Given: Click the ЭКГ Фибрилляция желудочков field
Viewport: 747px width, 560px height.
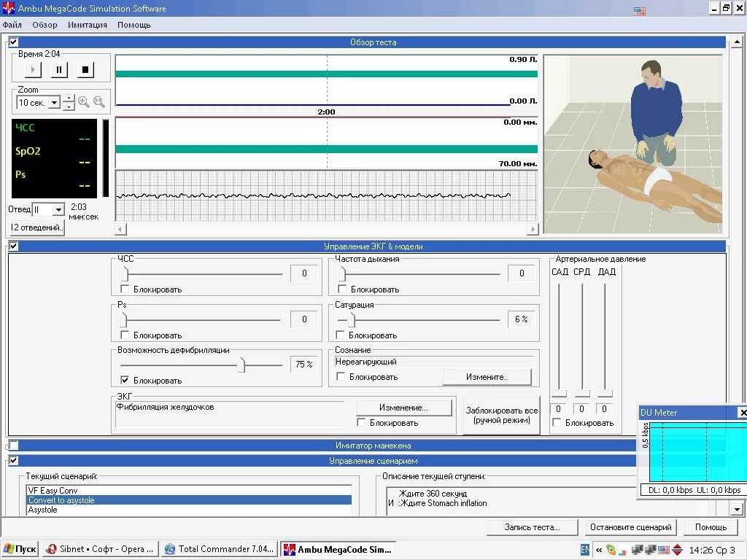Looking at the screenshot, I should (x=230, y=414).
